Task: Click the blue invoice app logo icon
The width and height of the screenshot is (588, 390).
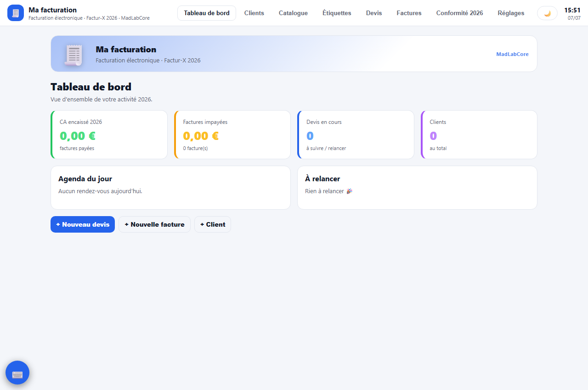Action: pyautogui.click(x=16, y=13)
